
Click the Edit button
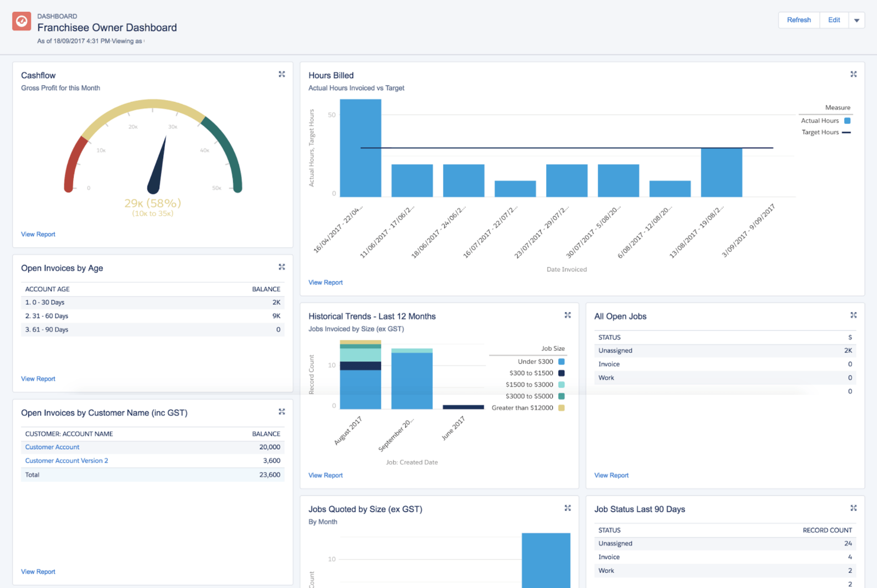(x=834, y=20)
